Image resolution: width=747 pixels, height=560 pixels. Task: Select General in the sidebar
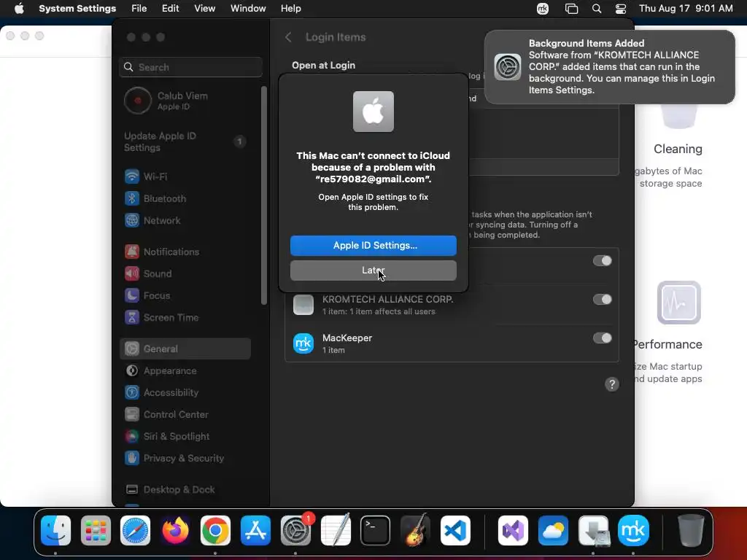[x=185, y=349]
